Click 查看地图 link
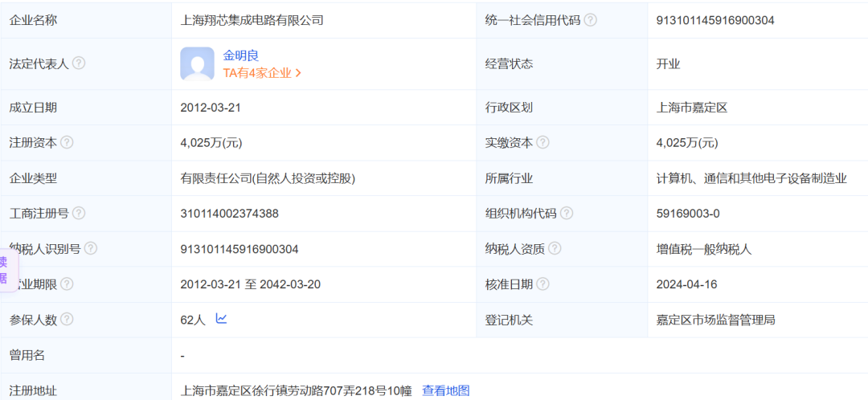 pos(445,390)
